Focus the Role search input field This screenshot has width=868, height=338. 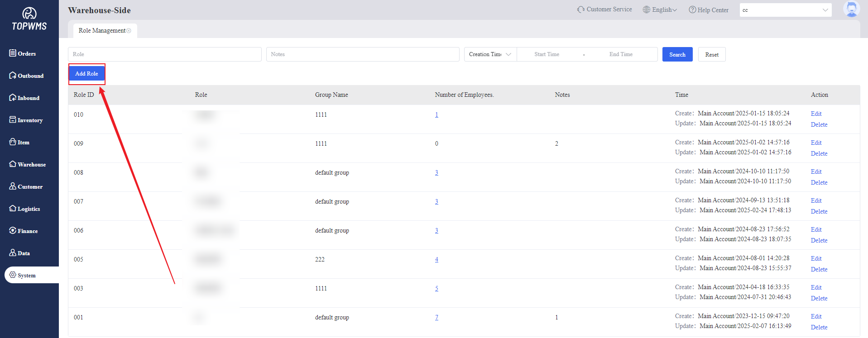pyautogui.click(x=164, y=54)
